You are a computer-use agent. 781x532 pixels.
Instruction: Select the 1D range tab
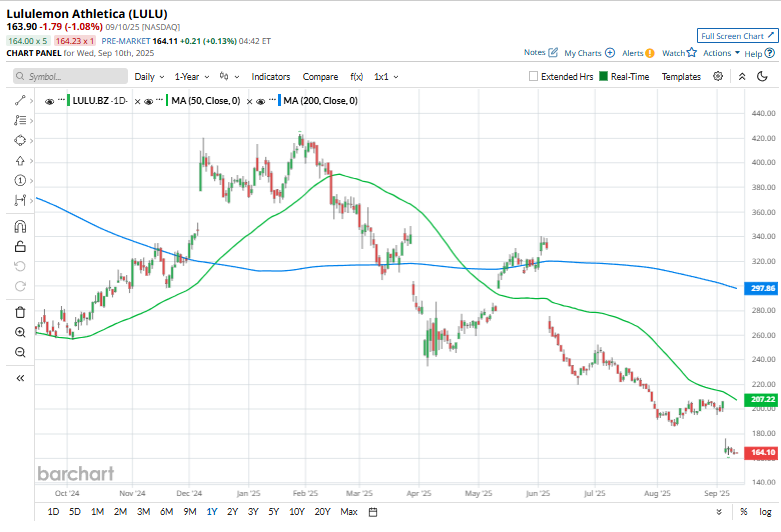tap(53, 512)
